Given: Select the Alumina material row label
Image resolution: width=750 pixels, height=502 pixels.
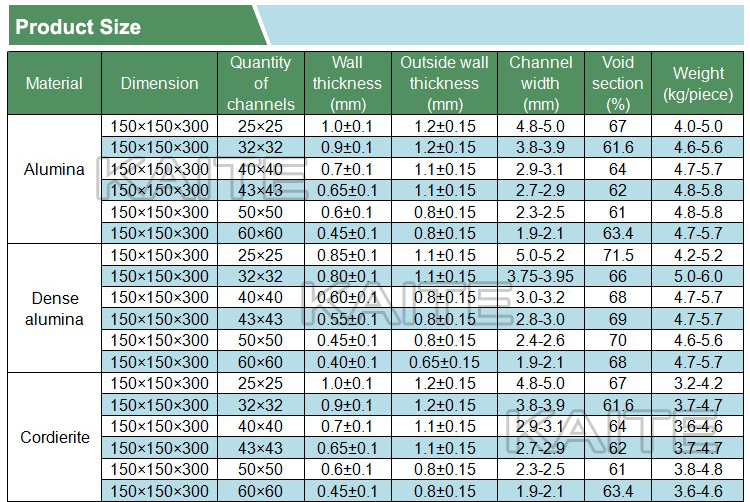Looking at the screenshot, I should click(x=55, y=169).
